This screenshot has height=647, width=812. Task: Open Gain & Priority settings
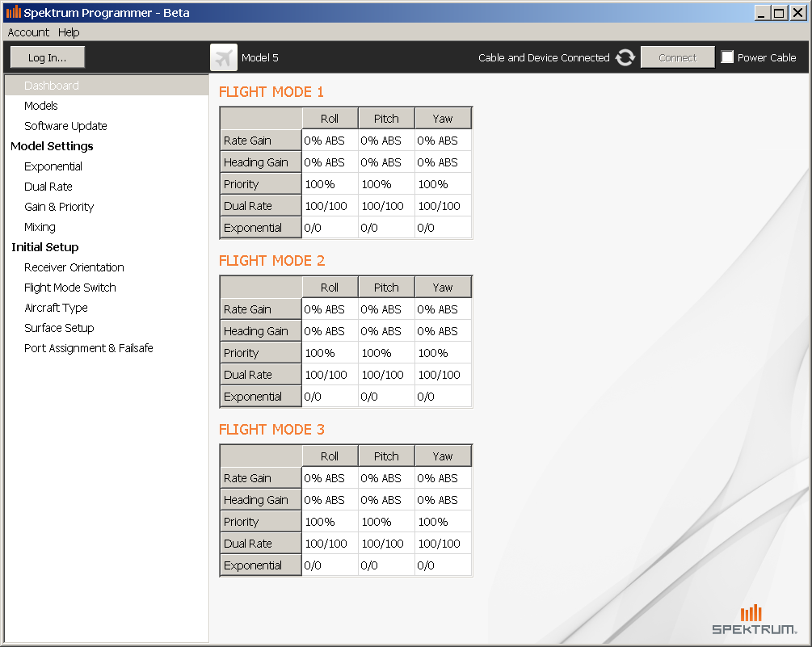59,207
